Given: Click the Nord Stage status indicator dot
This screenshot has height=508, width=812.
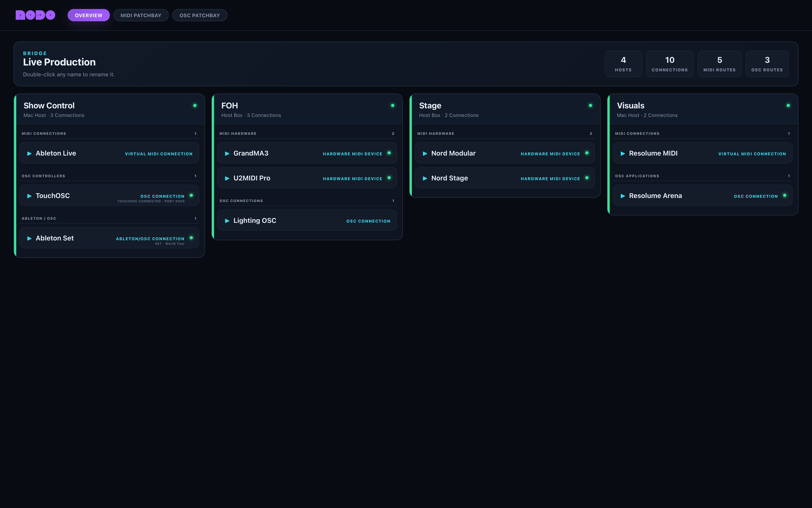Looking at the screenshot, I should pyautogui.click(x=587, y=178).
